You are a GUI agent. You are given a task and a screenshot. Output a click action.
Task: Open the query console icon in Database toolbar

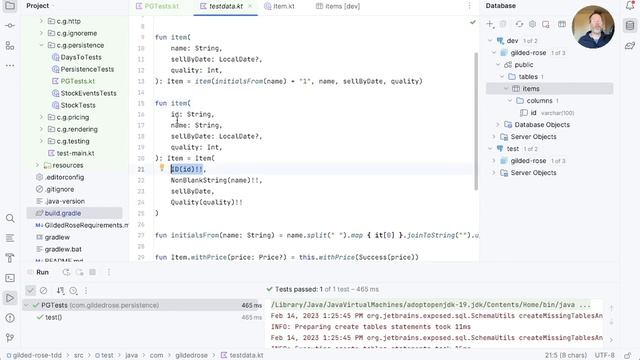(546, 24)
